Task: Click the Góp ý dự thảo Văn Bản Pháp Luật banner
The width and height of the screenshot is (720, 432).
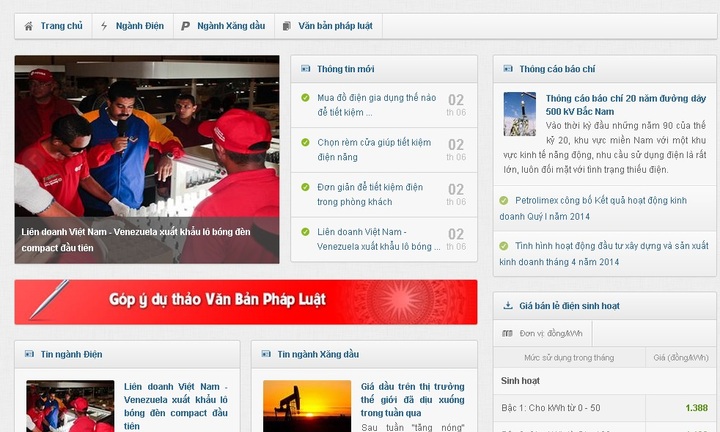Action: pyautogui.click(x=246, y=302)
